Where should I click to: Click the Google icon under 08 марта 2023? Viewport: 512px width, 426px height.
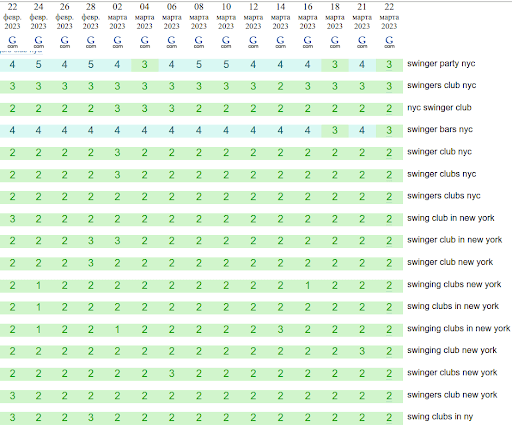(199, 42)
